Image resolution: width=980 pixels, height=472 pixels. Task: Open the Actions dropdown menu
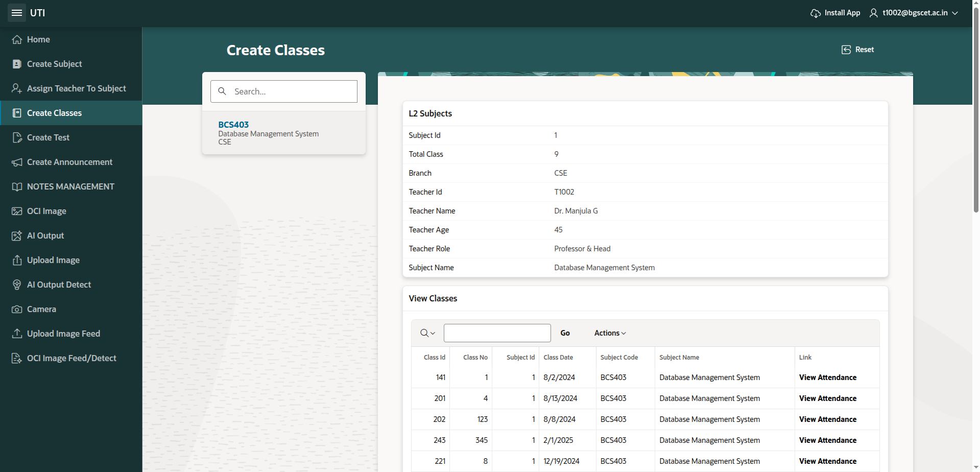pyautogui.click(x=610, y=333)
